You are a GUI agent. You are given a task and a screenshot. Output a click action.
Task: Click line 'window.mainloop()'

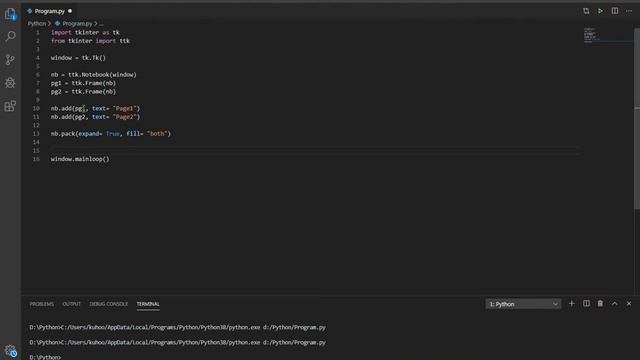[80, 159]
